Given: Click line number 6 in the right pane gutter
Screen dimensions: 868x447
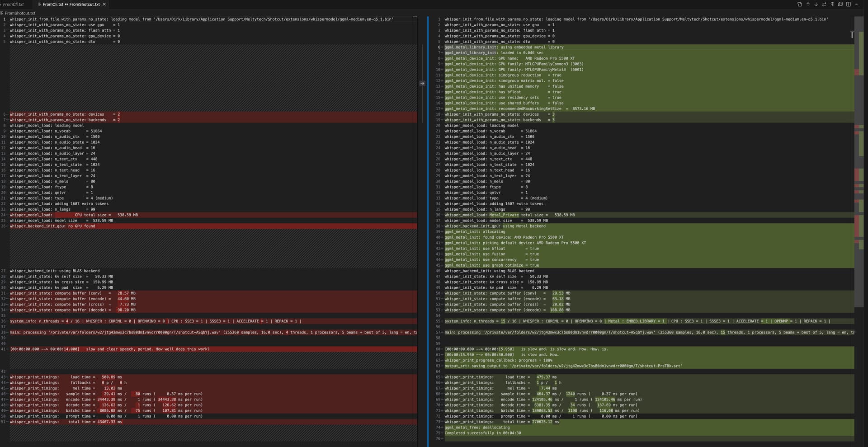Looking at the screenshot, I should point(439,47).
